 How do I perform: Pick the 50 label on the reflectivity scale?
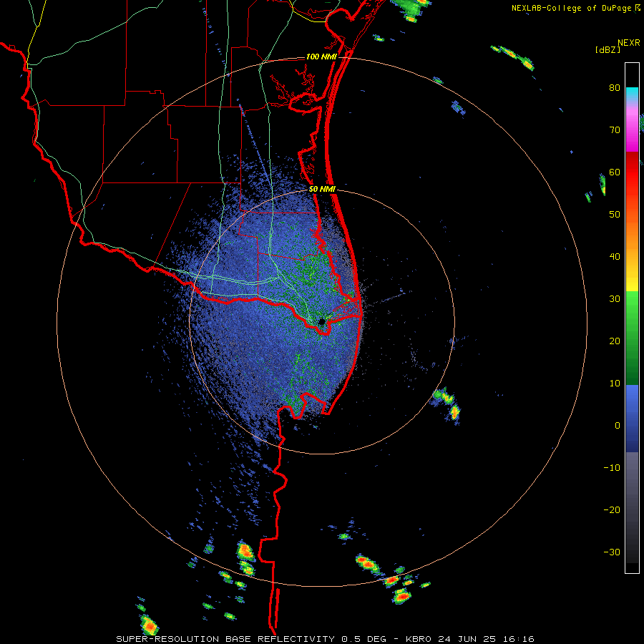(x=615, y=215)
